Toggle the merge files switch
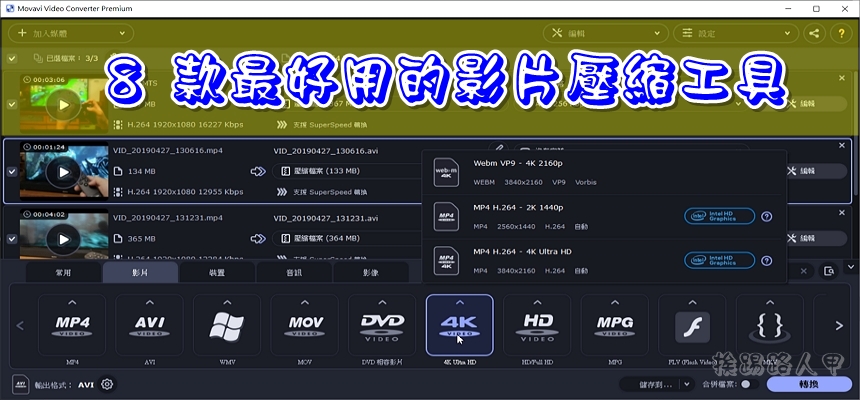 [749, 384]
